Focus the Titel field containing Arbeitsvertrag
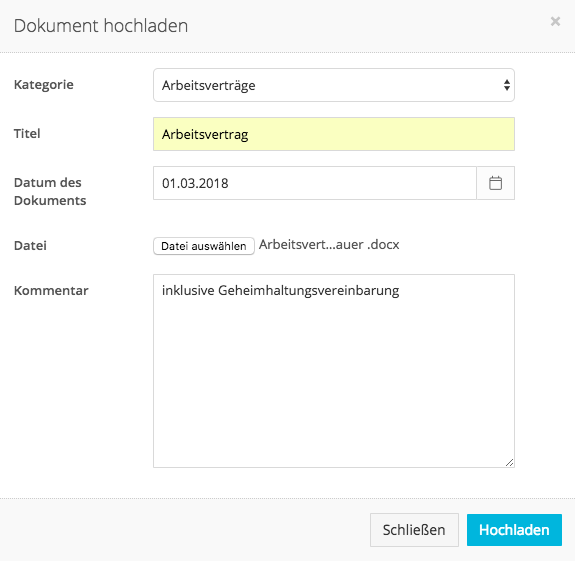This screenshot has width=575, height=561. click(x=334, y=134)
